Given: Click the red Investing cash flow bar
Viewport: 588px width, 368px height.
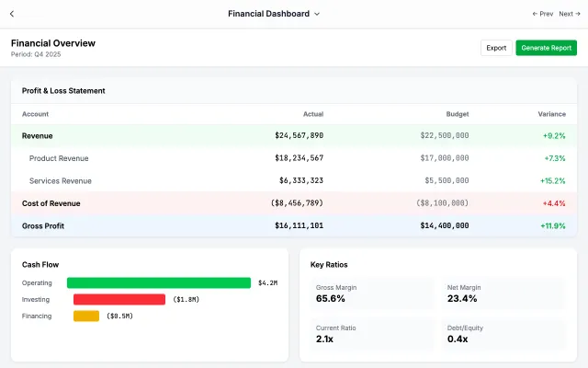Looking at the screenshot, I should coord(119,299).
